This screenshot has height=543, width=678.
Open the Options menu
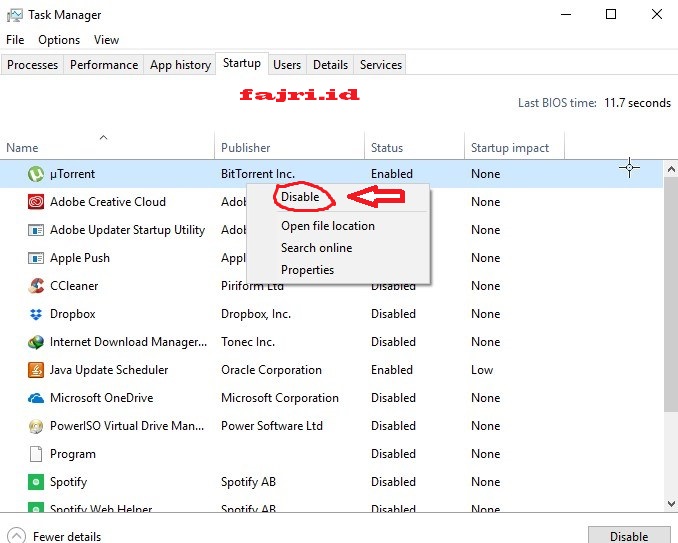(x=59, y=40)
